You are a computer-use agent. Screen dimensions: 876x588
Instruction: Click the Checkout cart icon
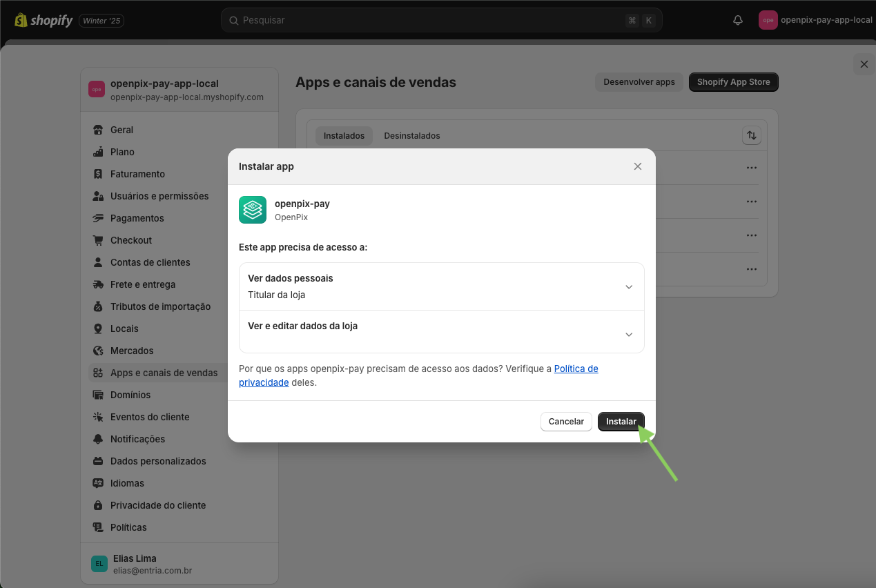(x=98, y=240)
